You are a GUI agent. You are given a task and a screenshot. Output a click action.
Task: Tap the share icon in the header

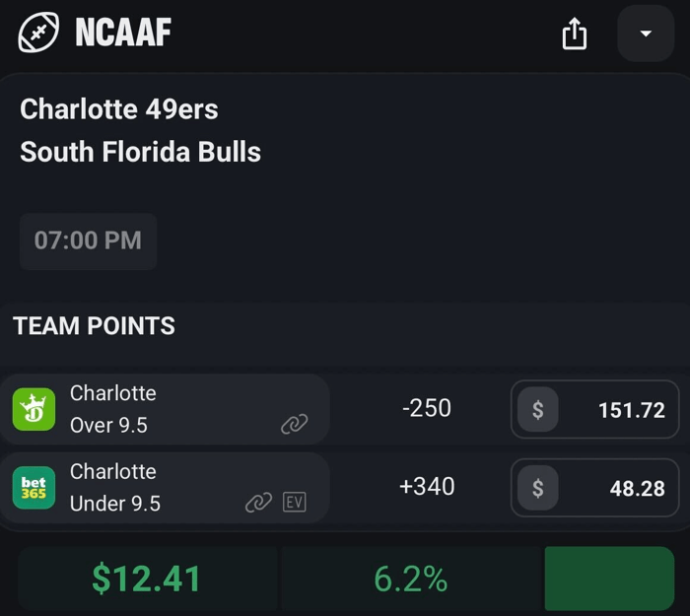point(574,34)
